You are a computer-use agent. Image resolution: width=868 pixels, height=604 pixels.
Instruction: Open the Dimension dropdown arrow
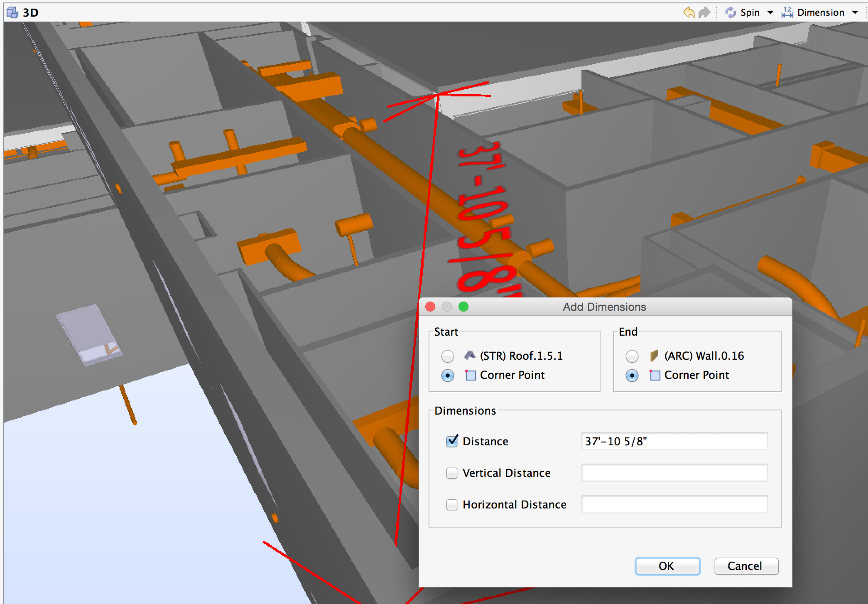[x=855, y=12]
